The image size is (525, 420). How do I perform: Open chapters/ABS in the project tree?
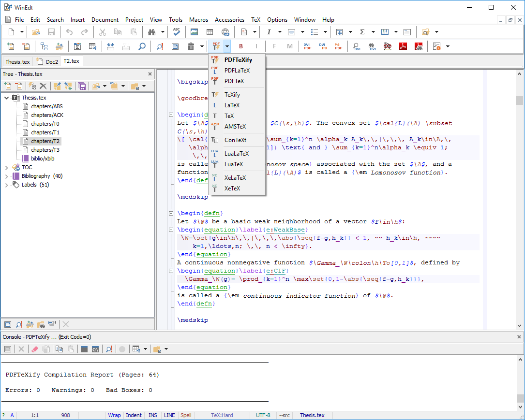[x=47, y=106]
